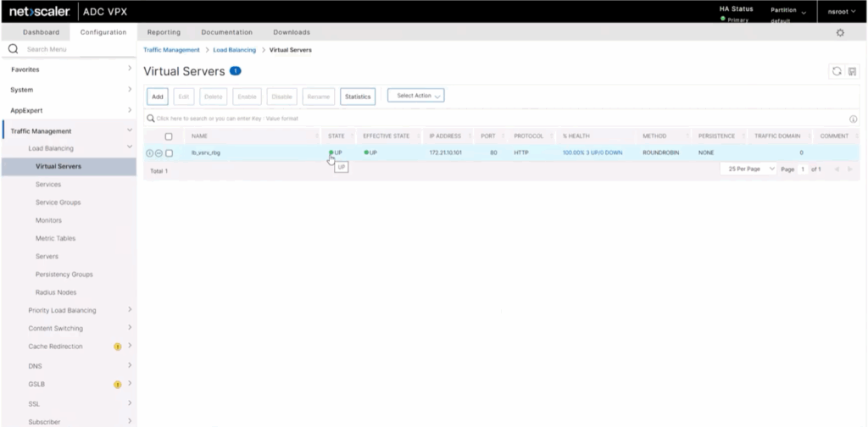Click the Virtual Servers count badge
The height and width of the screenshot is (427, 868).
click(x=236, y=71)
